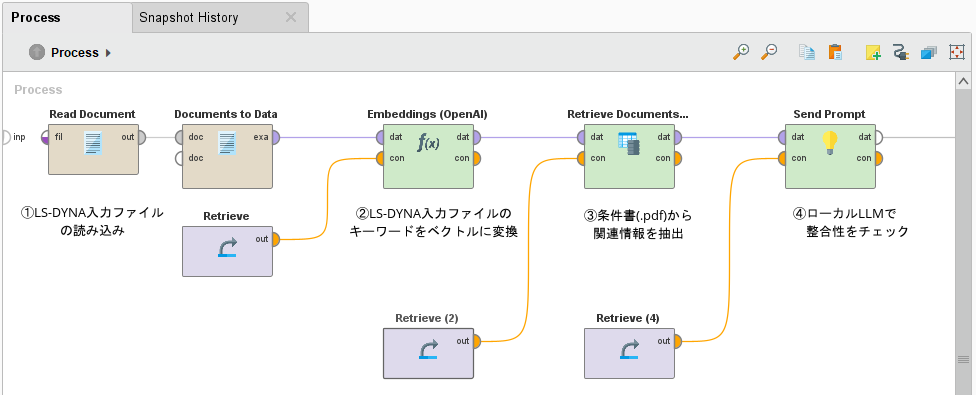Click the out port of Retrieve (4)

tap(677, 341)
